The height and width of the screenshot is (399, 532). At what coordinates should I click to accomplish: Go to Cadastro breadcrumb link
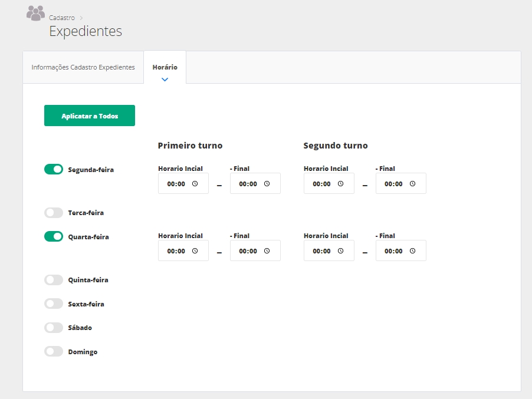(62, 18)
